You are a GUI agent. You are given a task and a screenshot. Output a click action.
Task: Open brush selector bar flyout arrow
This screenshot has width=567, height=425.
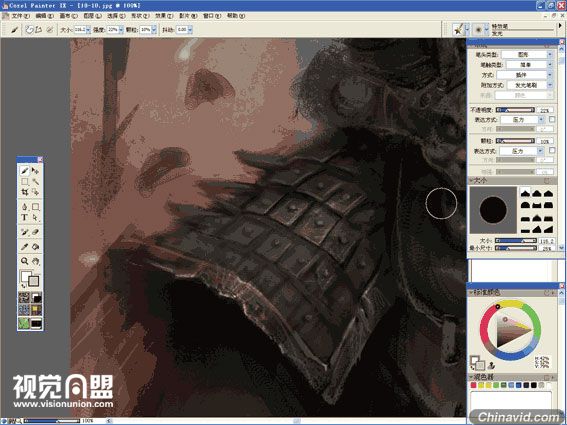point(560,26)
